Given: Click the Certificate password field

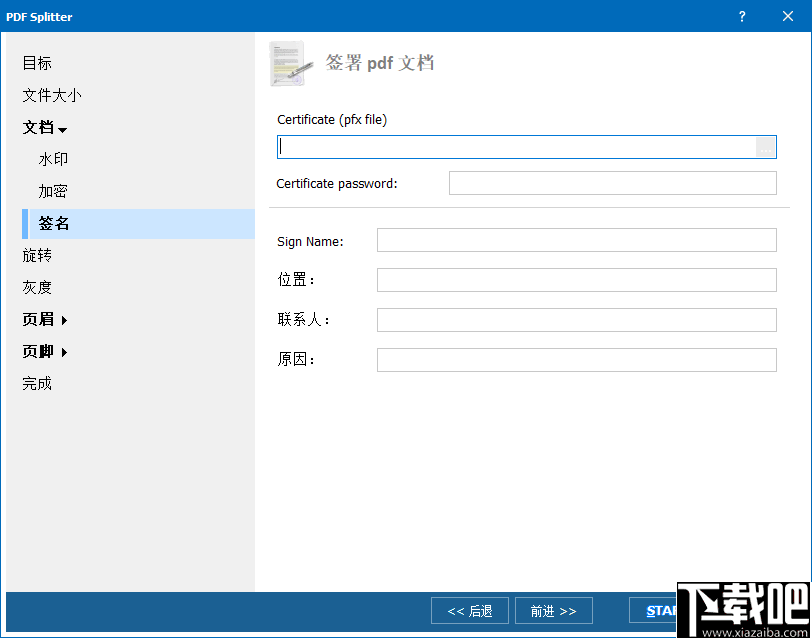Looking at the screenshot, I should point(611,183).
